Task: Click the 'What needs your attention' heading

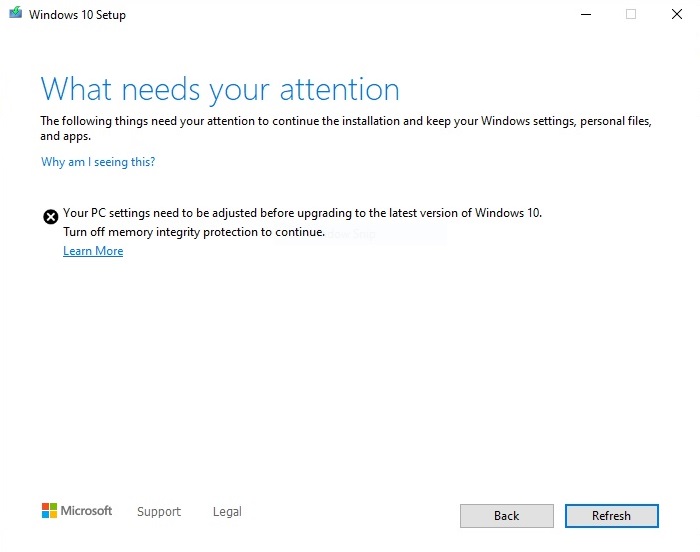Action: pyautogui.click(x=220, y=90)
